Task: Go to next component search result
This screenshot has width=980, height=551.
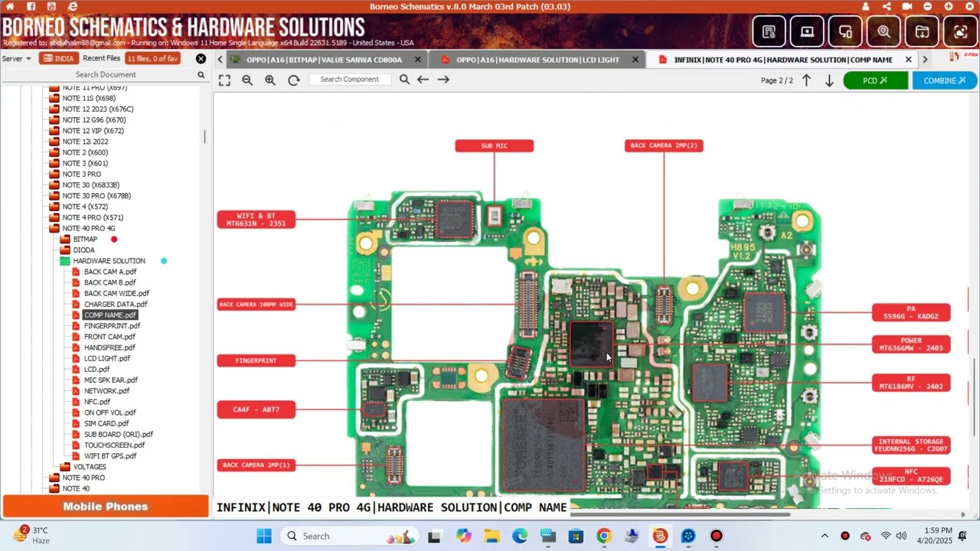Action: coord(443,80)
